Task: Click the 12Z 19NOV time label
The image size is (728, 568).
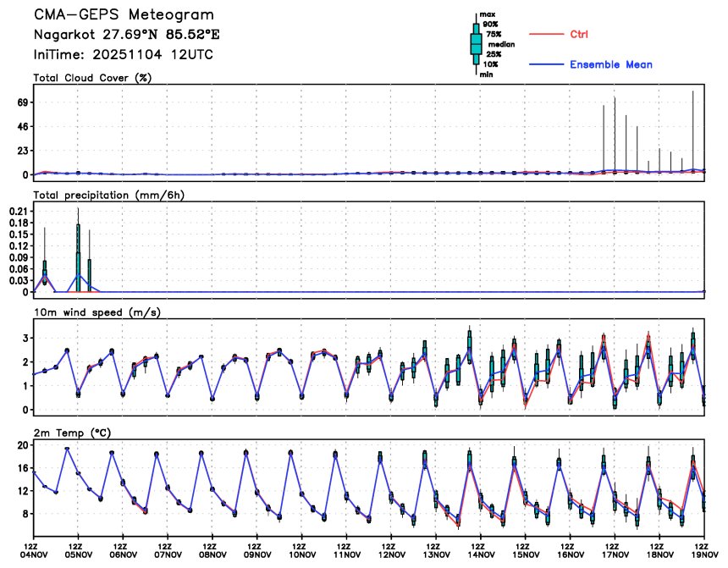Action: (x=704, y=550)
